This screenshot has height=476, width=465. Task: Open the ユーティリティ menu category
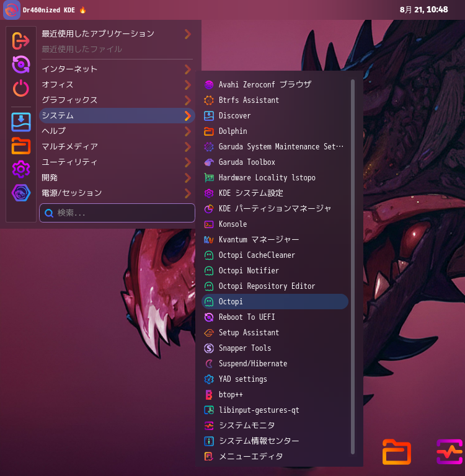click(x=117, y=162)
